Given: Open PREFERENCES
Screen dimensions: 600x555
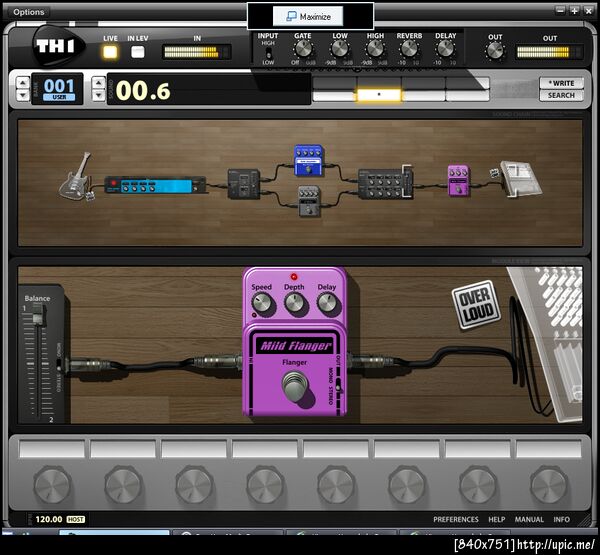Looking at the screenshot, I should [456, 519].
